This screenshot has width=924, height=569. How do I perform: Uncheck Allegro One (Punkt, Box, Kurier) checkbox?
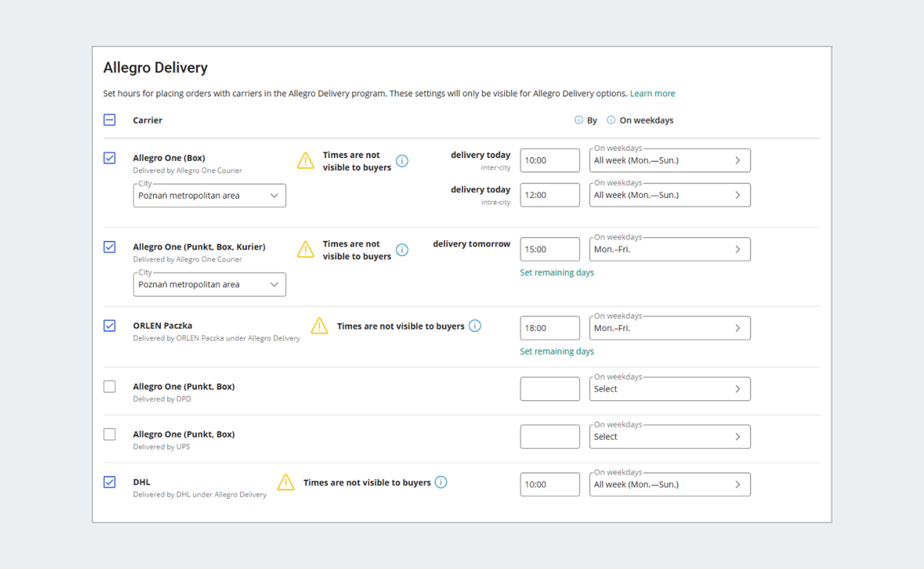(109, 247)
